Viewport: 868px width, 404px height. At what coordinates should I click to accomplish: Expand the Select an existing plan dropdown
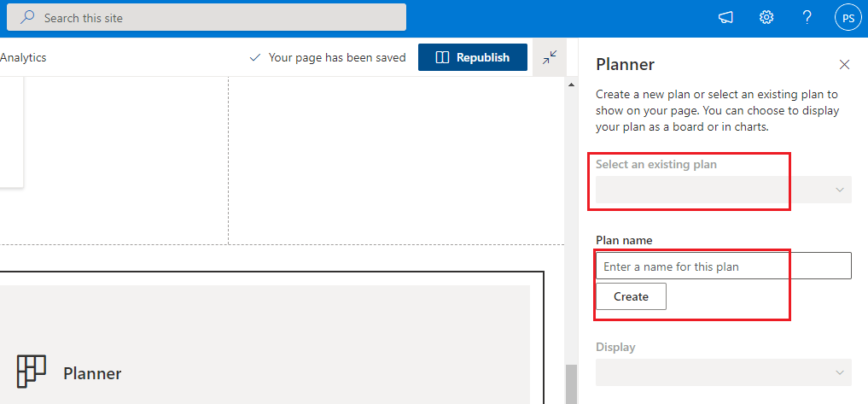[723, 190]
